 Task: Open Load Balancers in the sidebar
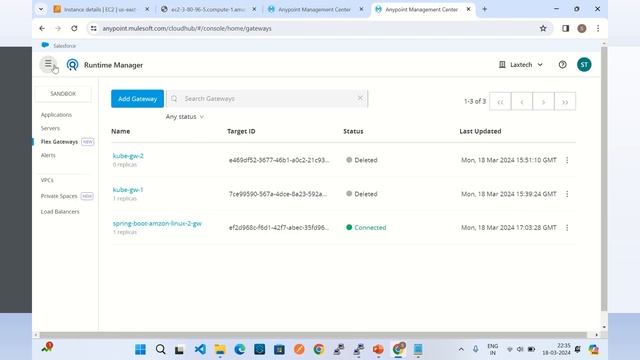60,211
